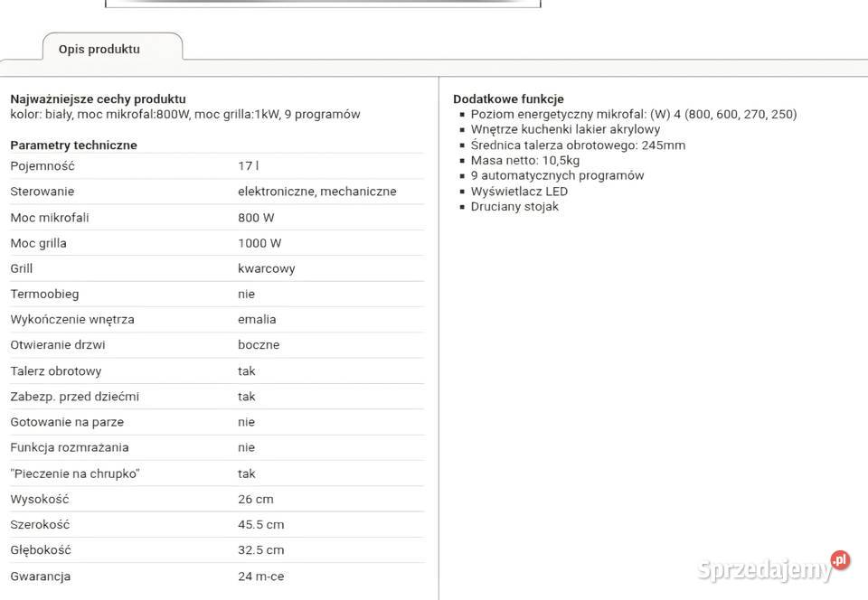Click the Grill value kwarcowy

266,268
